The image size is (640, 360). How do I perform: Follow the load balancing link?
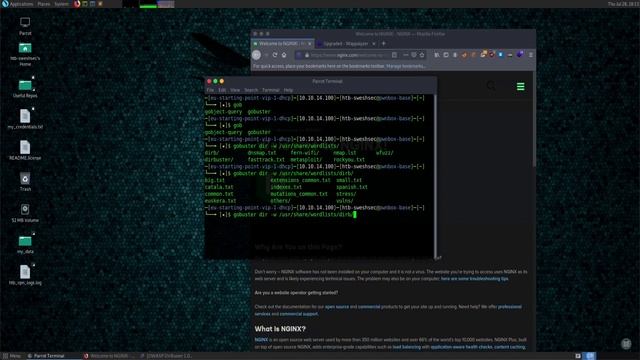(407, 347)
